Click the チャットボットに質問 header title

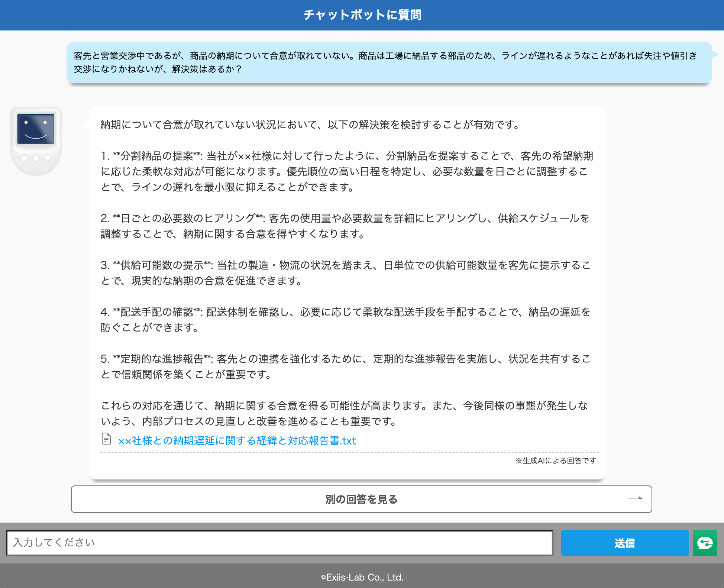click(362, 15)
